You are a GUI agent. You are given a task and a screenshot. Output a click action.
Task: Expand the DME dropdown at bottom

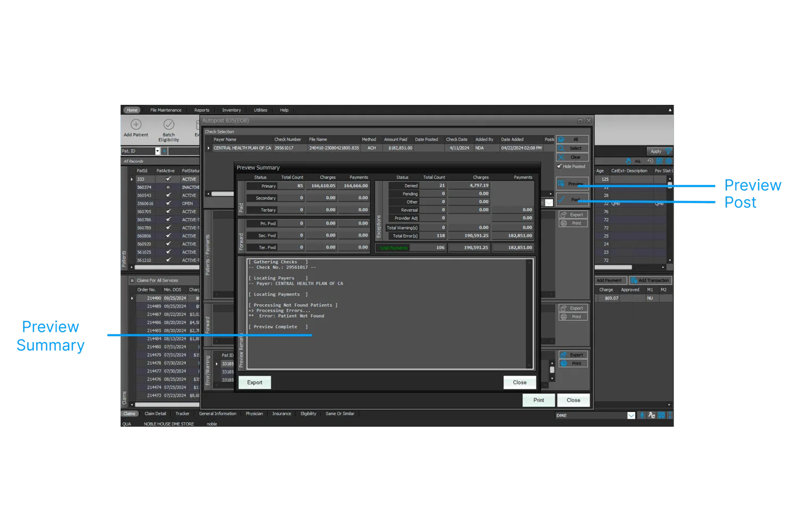(631, 415)
